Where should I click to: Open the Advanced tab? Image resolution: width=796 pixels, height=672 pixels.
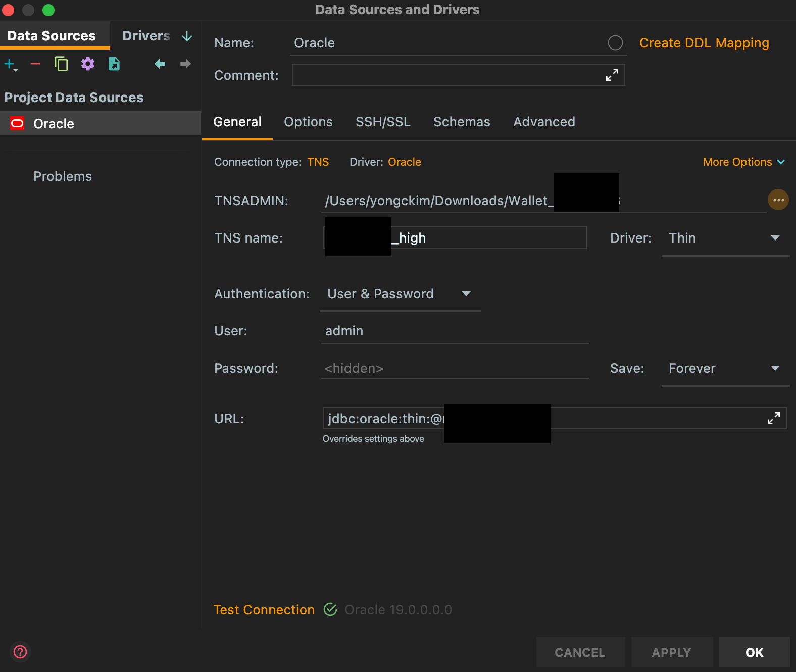coord(544,122)
